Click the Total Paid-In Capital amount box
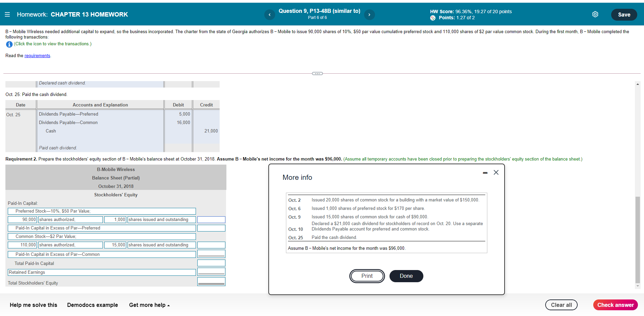 click(211, 263)
